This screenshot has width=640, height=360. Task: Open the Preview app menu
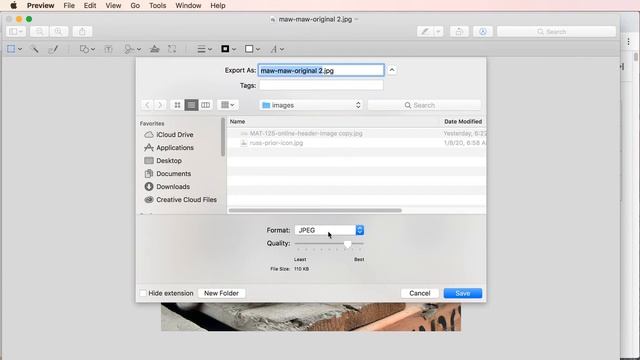pyautogui.click(x=40, y=6)
